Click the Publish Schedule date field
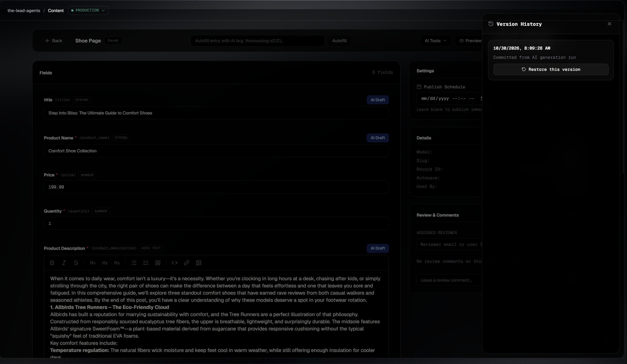The image size is (627, 364). (x=449, y=98)
